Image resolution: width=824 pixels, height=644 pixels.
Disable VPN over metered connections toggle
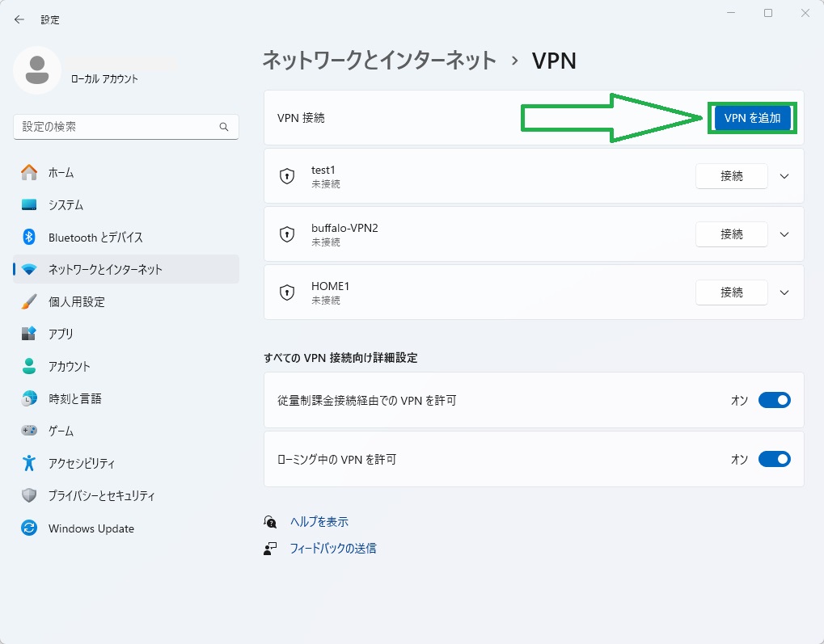pyautogui.click(x=774, y=400)
